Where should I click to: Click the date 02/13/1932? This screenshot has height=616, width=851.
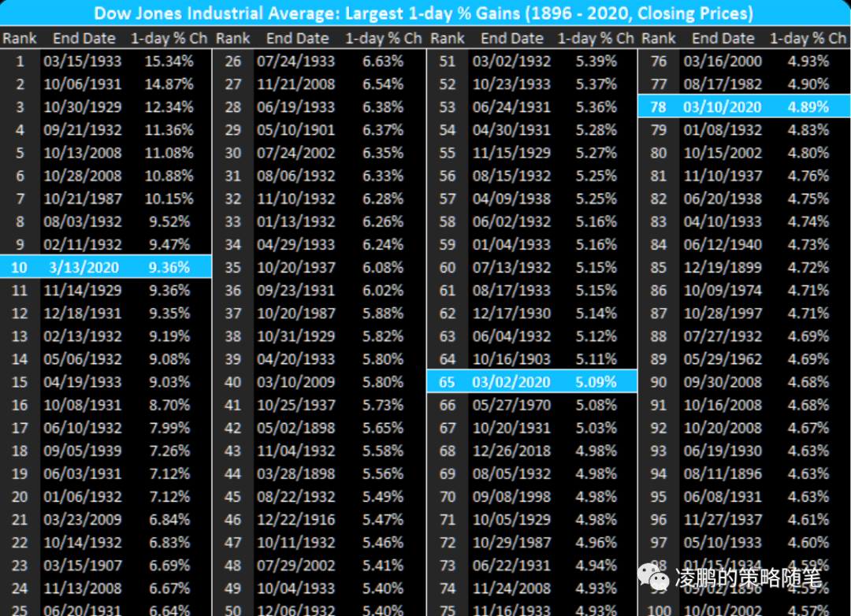(83, 336)
